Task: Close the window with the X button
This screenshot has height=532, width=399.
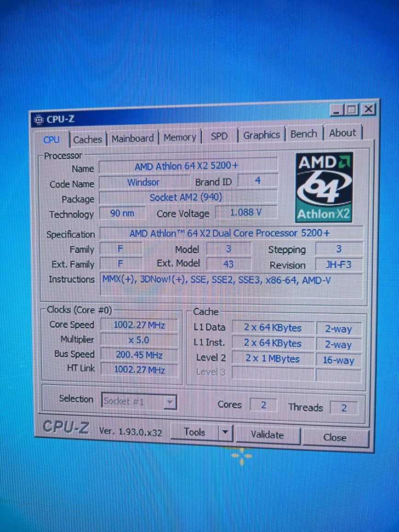Action: [368, 109]
